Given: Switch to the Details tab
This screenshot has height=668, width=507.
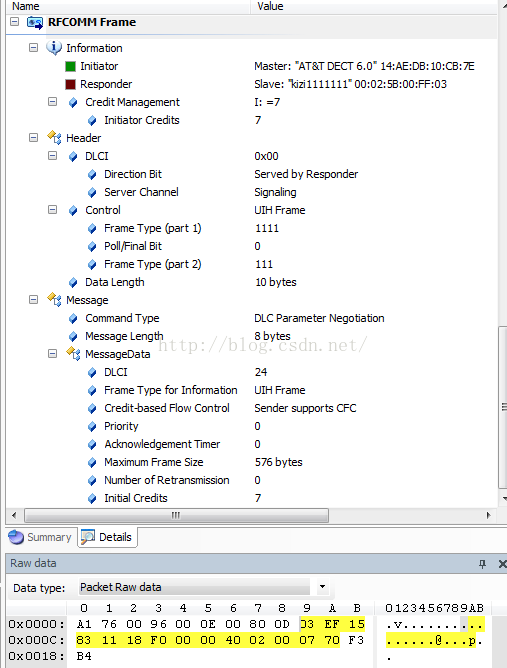Looking at the screenshot, I should (x=107, y=537).
